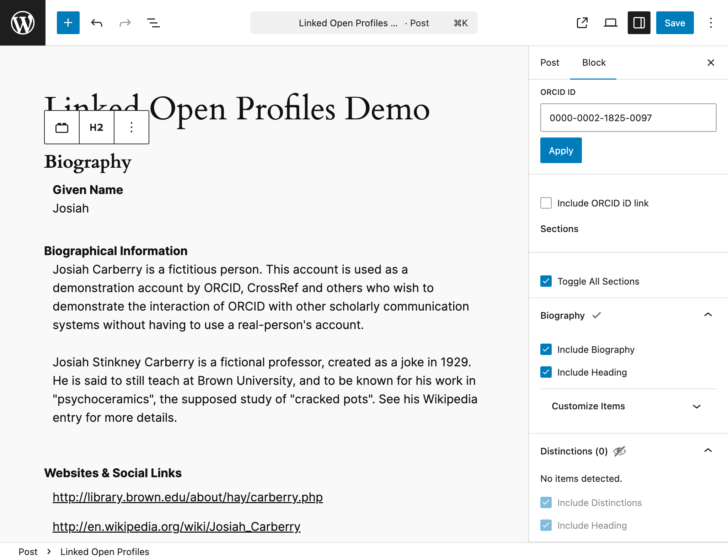
Task: Collapse the Distinctions section panel
Action: click(708, 451)
